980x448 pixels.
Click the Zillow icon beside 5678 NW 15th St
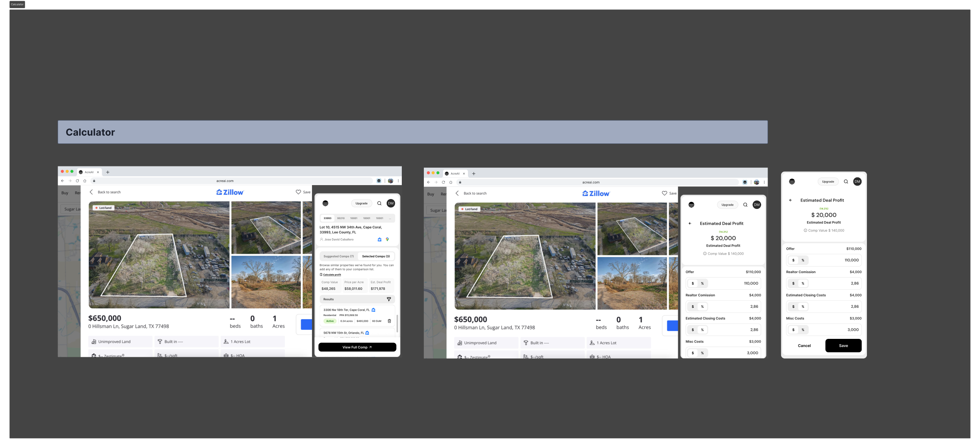click(x=367, y=333)
